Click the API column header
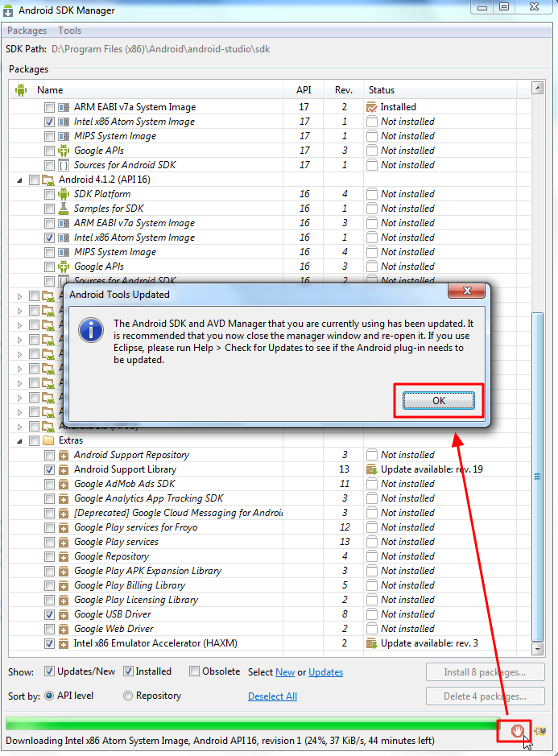The height and width of the screenshot is (756, 558). point(304,90)
